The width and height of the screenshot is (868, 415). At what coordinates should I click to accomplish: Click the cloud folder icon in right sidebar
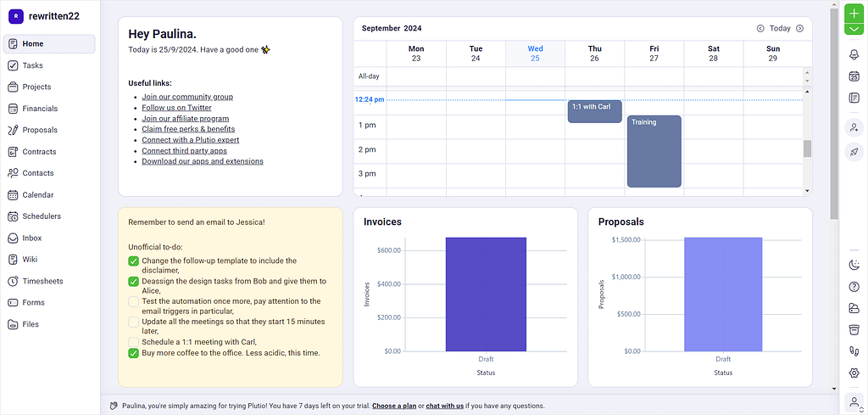[x=854, y=308]
